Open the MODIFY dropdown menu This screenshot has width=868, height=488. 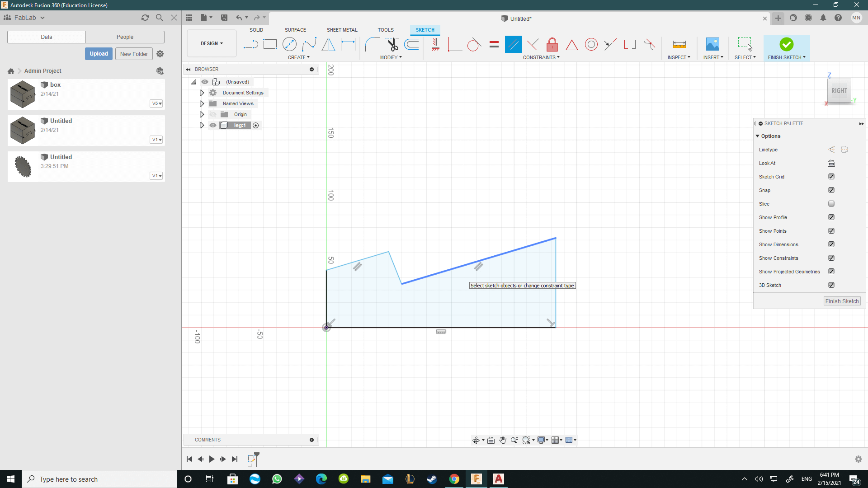(391, 57)
